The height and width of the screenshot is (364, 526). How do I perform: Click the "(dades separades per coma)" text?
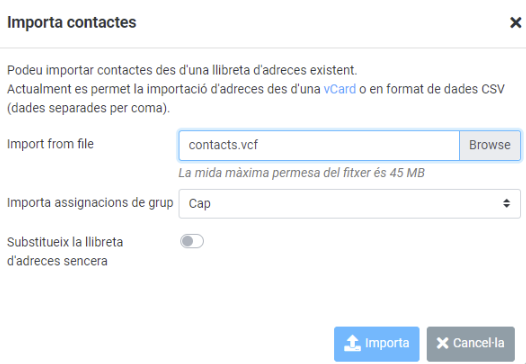pyautogui.click(x=89, y=108)
